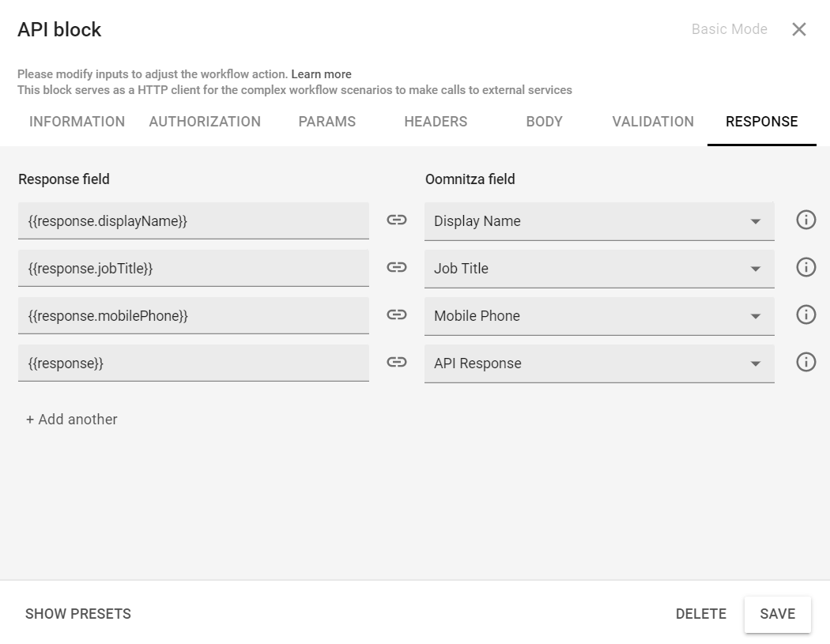Click the link icon beside mobilePhone response field
This screenshot has height=644, width=830.
tap(397, 315)
